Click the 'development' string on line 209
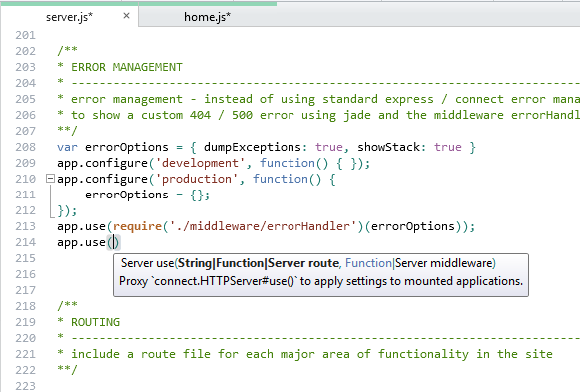This screenshot has height=392, width=580. pyautogui.click(x=200, y=163)
